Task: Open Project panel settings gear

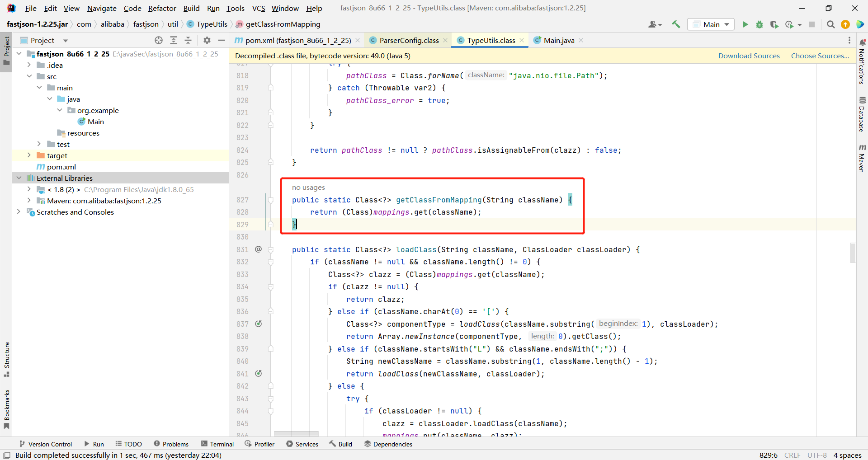Action: point(207,40)
